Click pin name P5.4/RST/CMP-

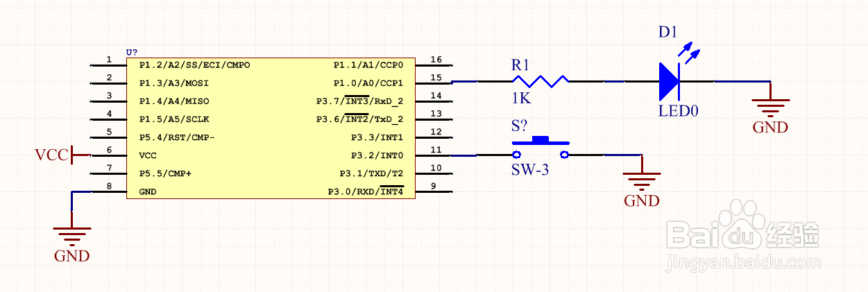(177, 137)
